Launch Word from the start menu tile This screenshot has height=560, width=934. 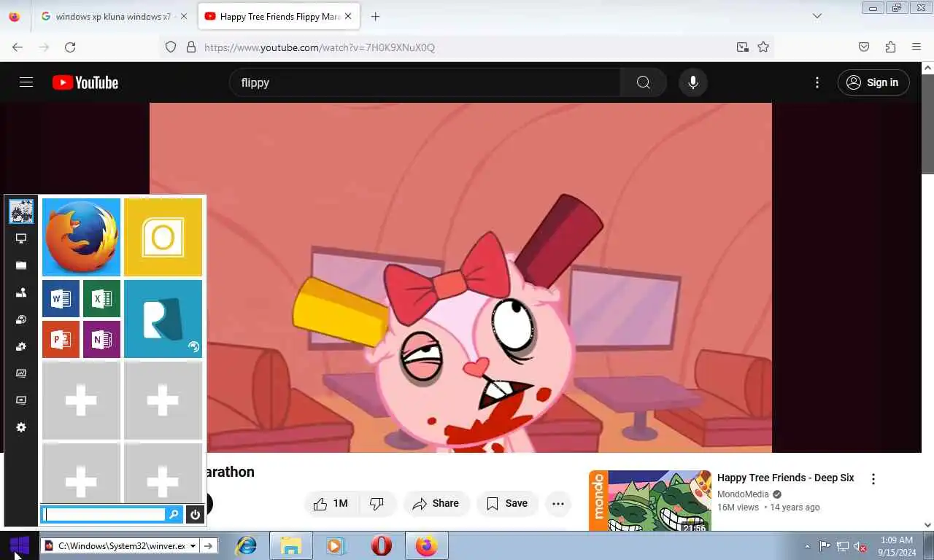coord(61,298)
